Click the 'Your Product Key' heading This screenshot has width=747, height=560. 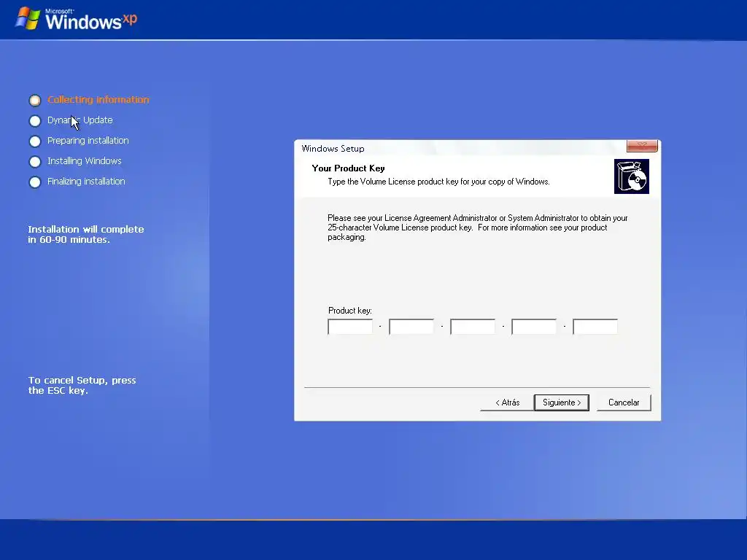click(348, 168)
